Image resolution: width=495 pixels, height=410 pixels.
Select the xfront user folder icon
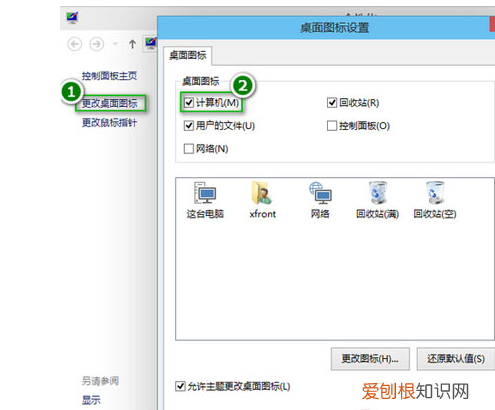coord(263,200)
